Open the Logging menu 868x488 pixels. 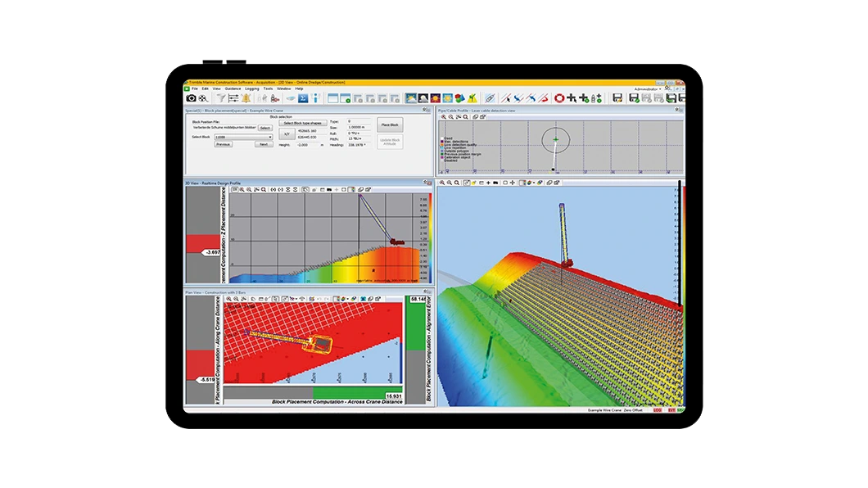pos(252,88)
